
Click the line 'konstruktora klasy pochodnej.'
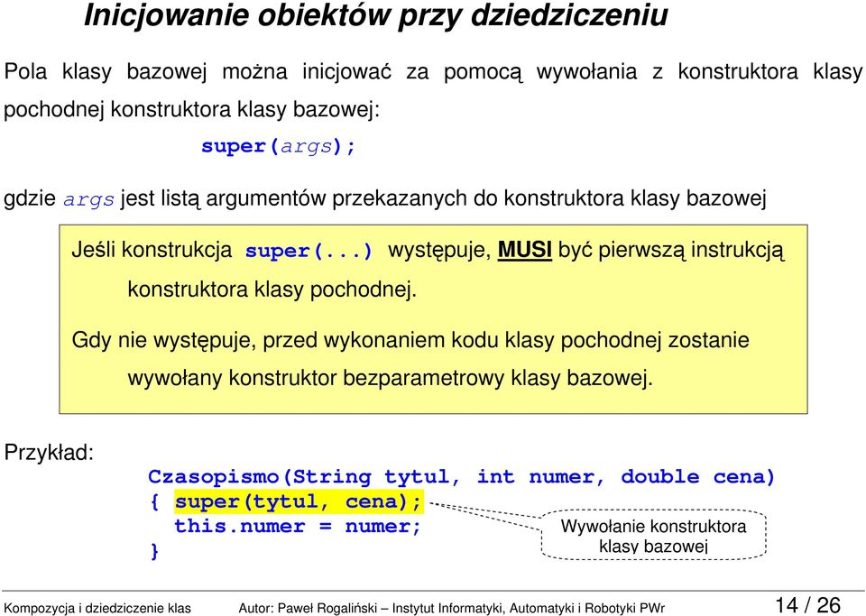[272, 290]
